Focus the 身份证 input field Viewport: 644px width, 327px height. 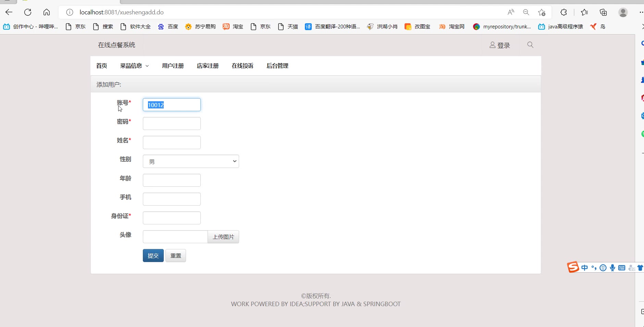point(172,218)
